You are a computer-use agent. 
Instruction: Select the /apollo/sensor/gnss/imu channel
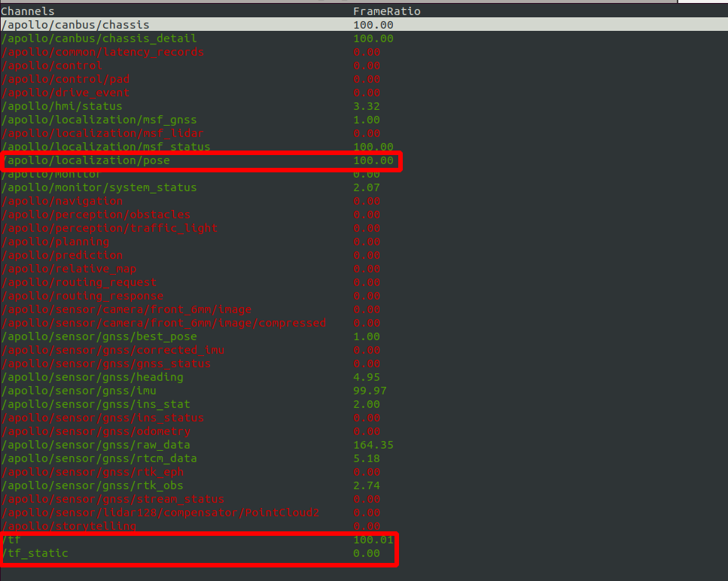click(x=78, y=391)
